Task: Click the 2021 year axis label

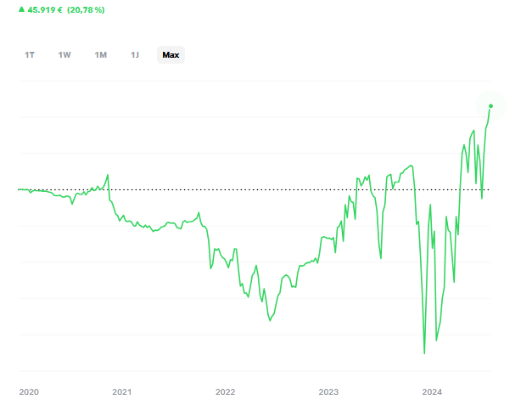Action: pos(121,391)
